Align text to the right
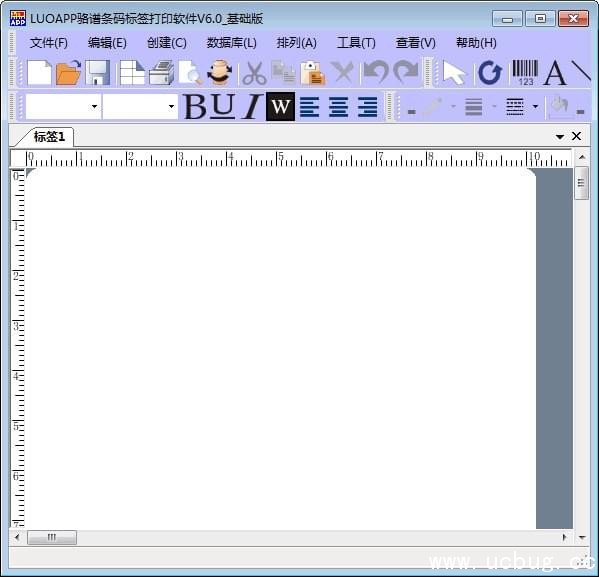 (x=368, y=107)
